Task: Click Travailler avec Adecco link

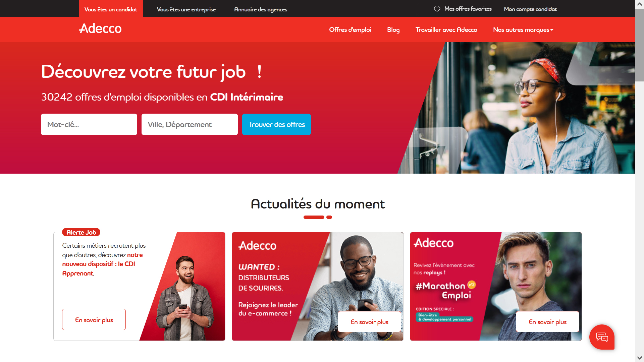Action: [446, 30]
